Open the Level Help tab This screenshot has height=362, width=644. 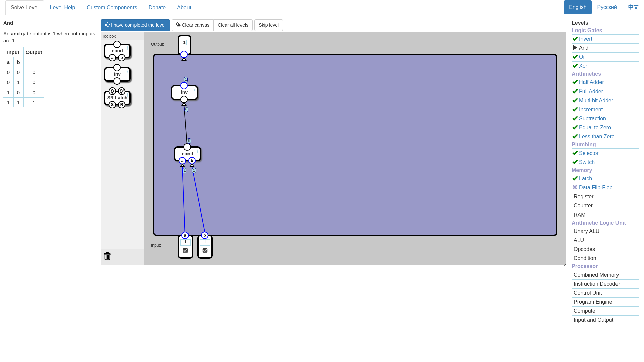(x=62, y=7)
